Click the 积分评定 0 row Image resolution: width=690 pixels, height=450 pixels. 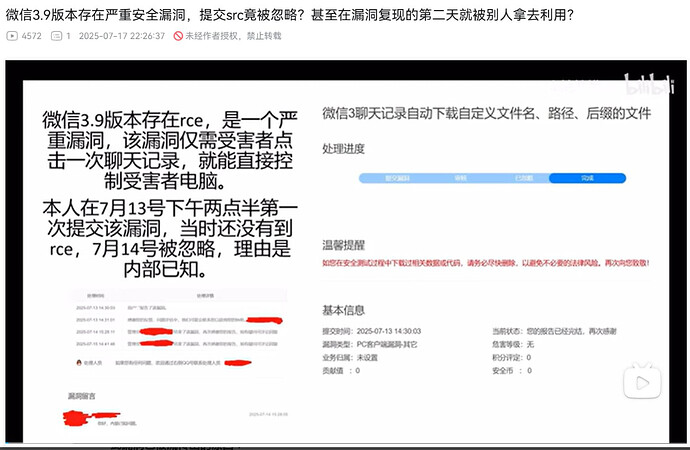coord(511,357)
